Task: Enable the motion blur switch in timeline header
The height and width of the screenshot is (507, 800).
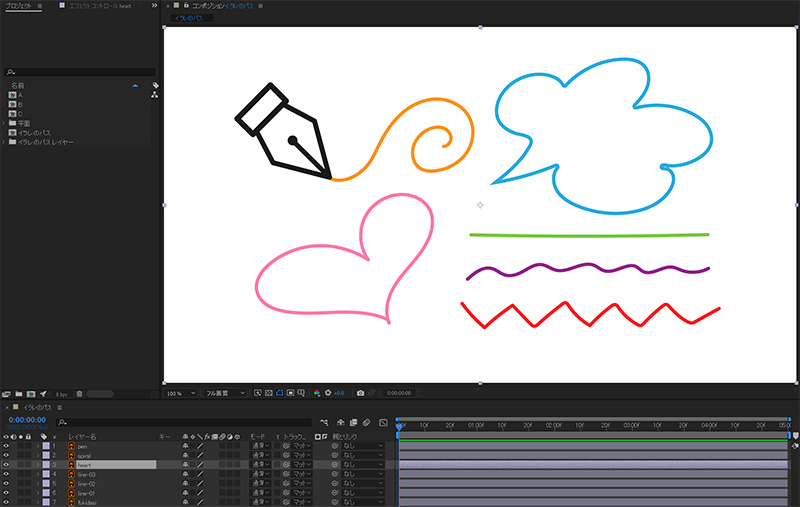Action: point(367,422)
